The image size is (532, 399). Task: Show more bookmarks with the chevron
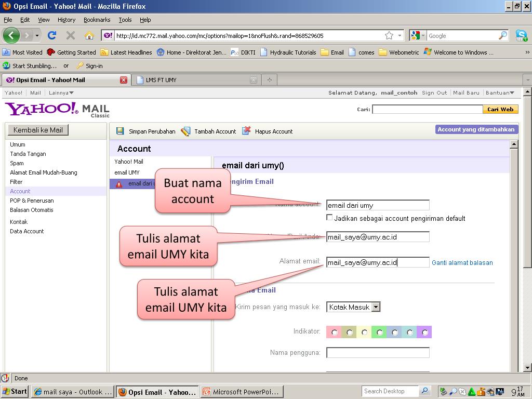[527, 52]
